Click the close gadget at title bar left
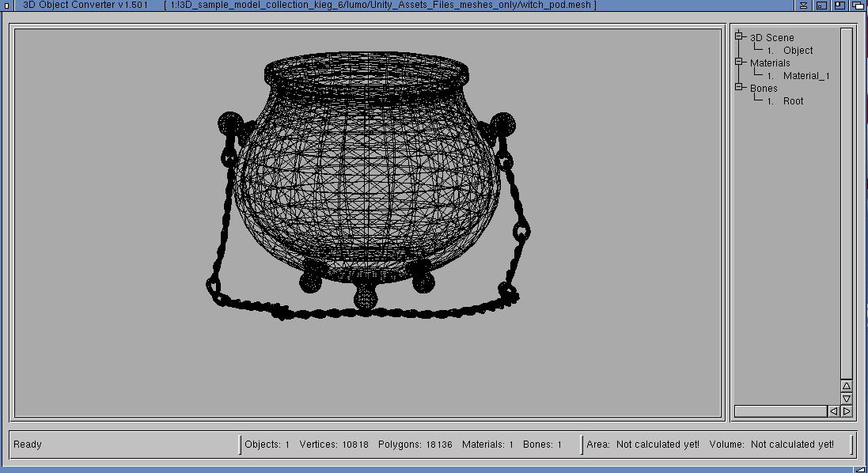868x473 pixels. (6, 6)
